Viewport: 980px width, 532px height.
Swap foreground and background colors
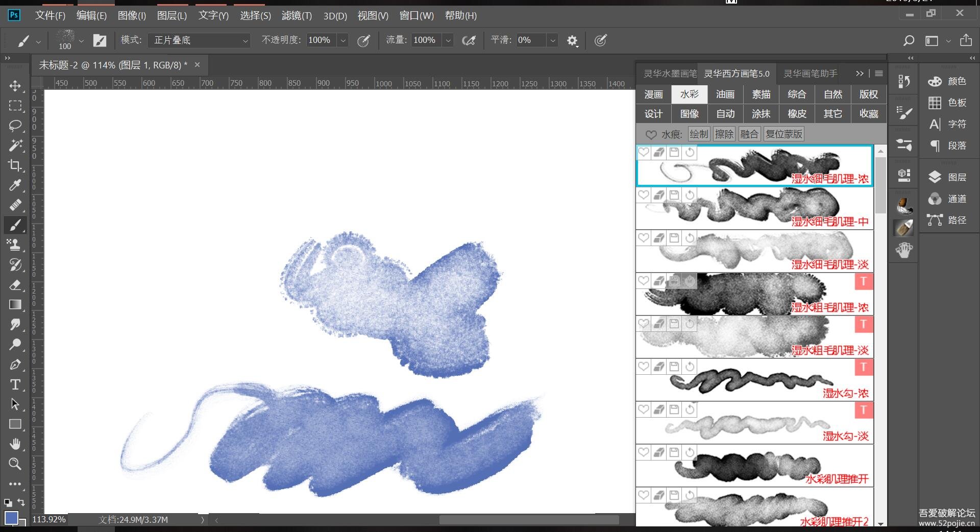point(21,502)
